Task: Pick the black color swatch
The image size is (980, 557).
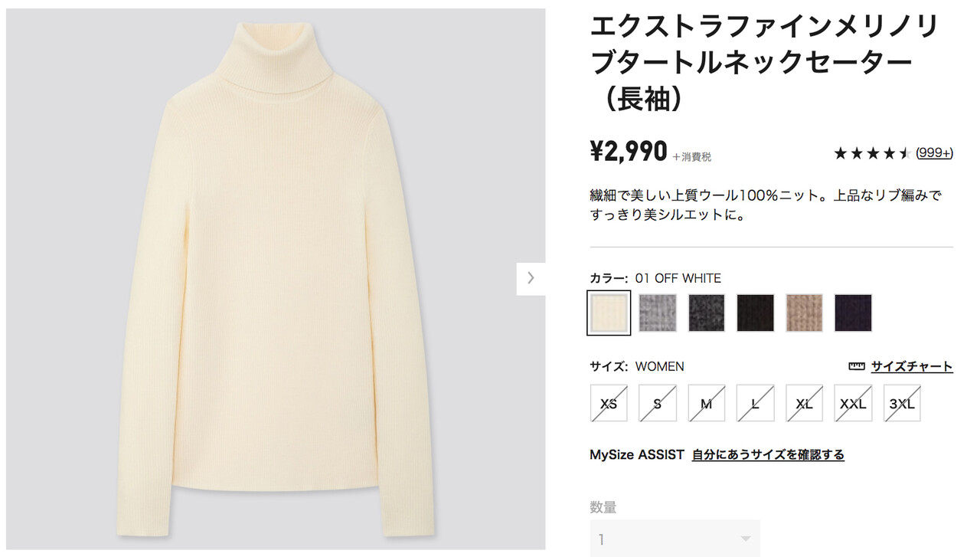Action: [756, 313]
